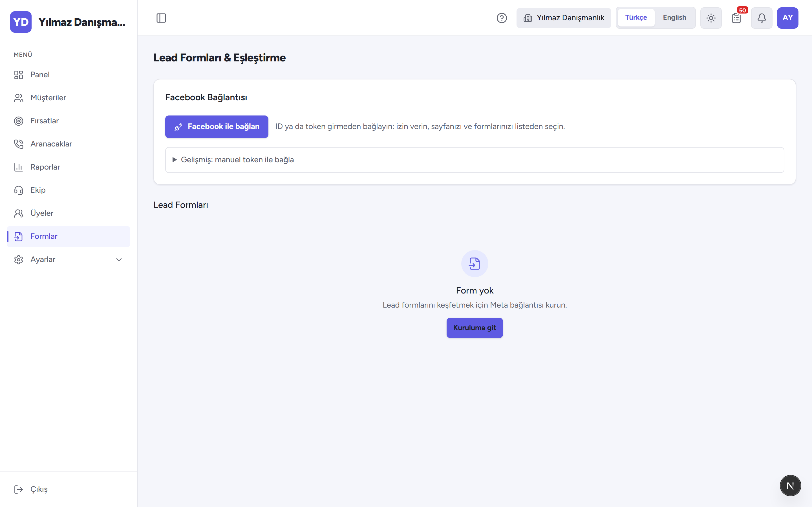Open the task clipboard icon with badge 50
Viewport: 812px width, 507px height.
pyautogui.click(x=736, y=18)
